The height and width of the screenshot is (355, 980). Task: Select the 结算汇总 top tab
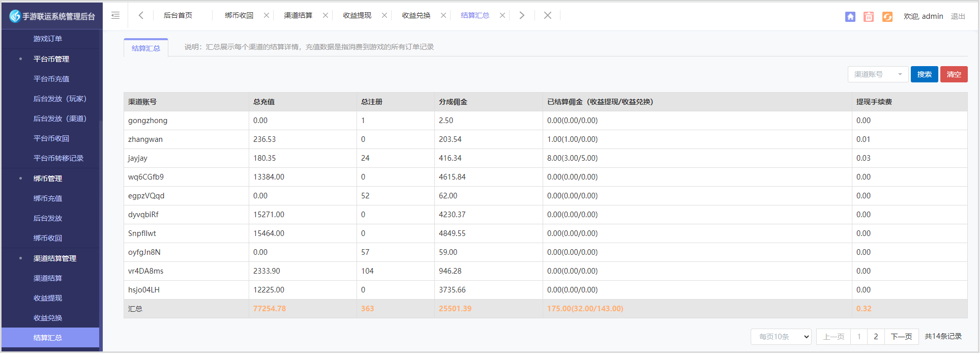(x=475, y=15)
